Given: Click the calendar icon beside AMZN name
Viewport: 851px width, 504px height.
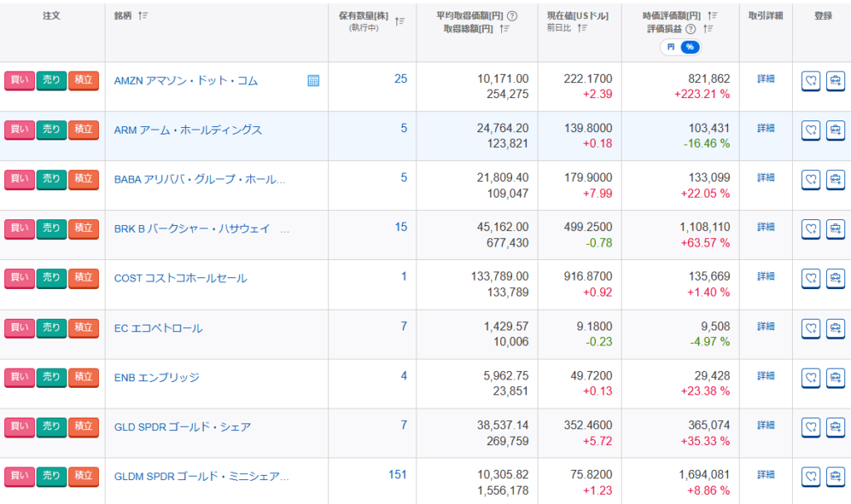Looking at the screenshot, I should [313, 81].
